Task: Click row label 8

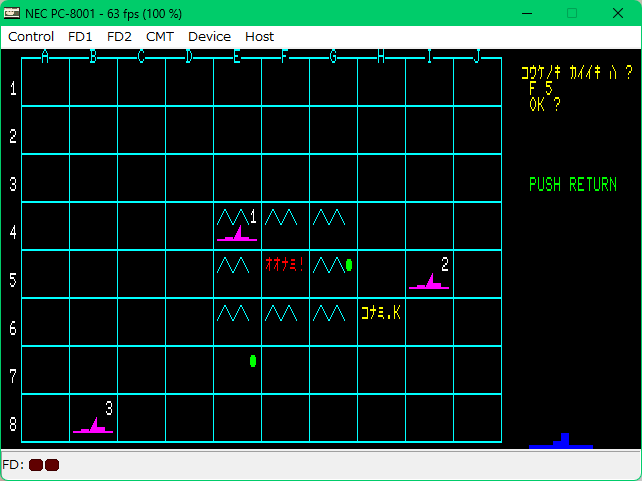Action: [13, 425]
